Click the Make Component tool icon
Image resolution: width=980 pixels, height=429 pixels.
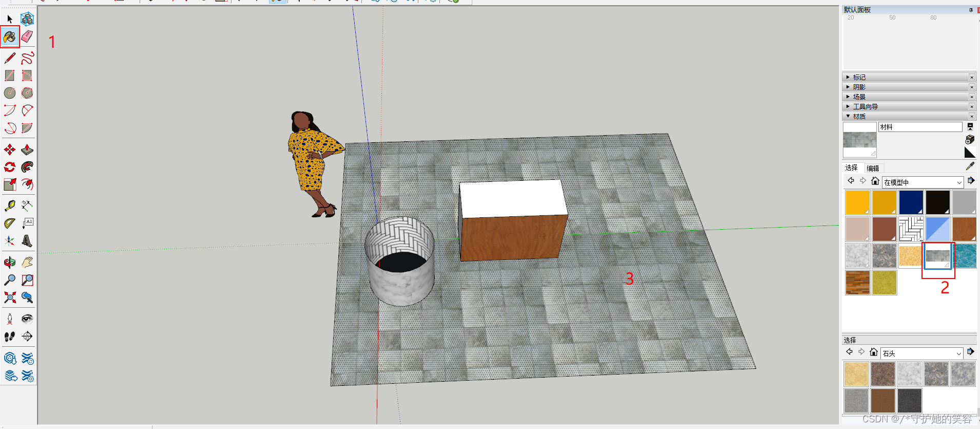27,20
